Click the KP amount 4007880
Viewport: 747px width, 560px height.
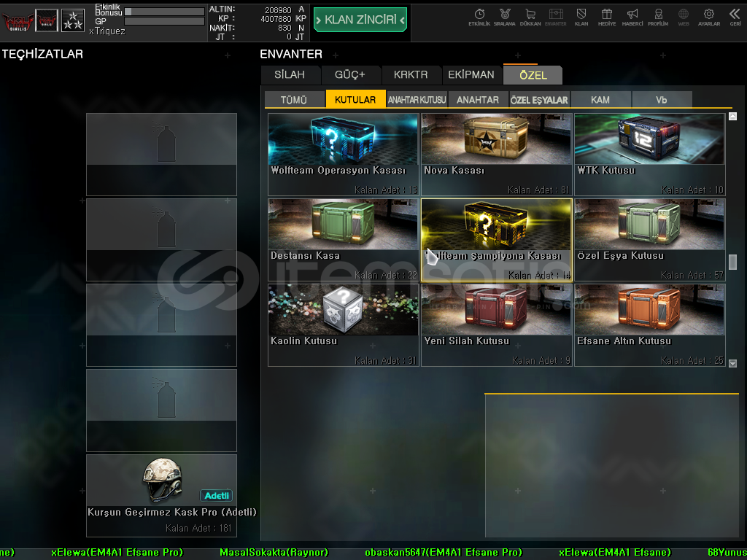[276, 19]
